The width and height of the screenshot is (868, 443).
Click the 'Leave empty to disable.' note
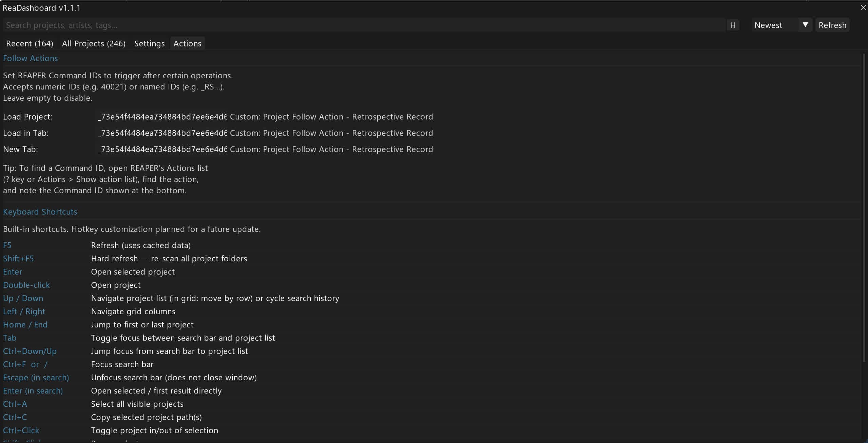click(x=48, y=98)
